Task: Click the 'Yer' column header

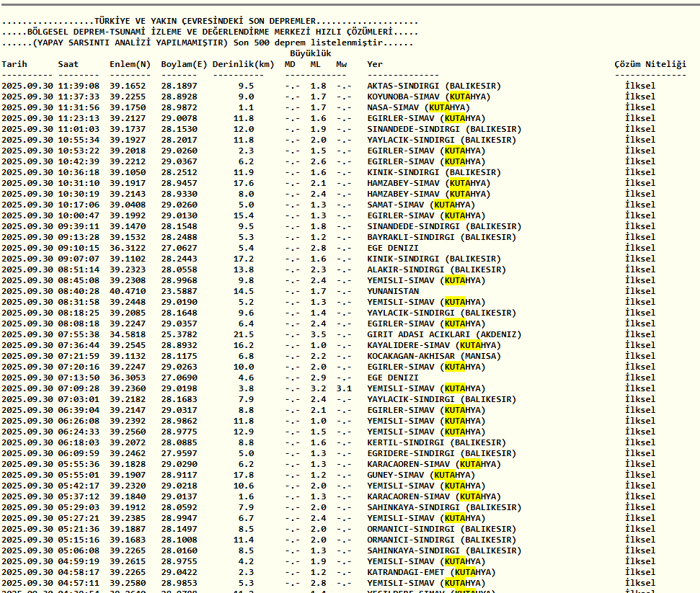Action: [x=375, y=64]
